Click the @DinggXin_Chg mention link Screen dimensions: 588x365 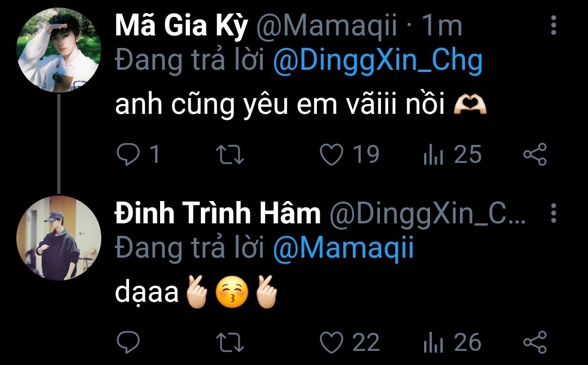[377, 61]
